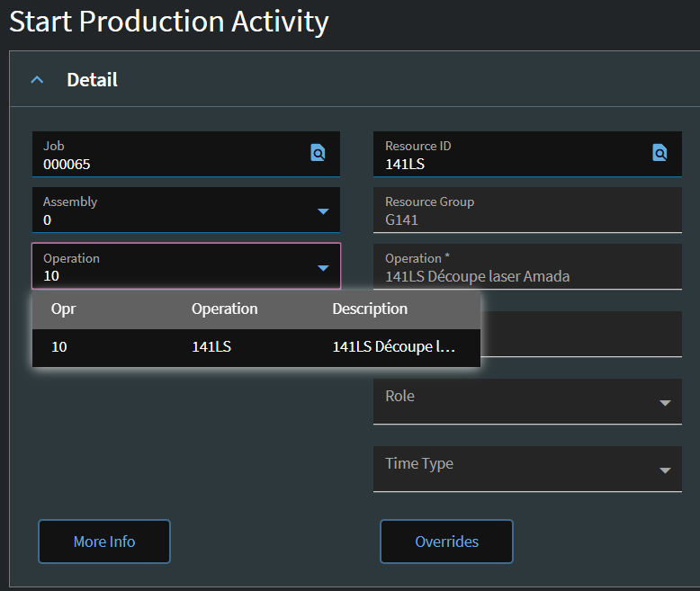Click the Opr column header
700x591 pixels.
[63, 309]
